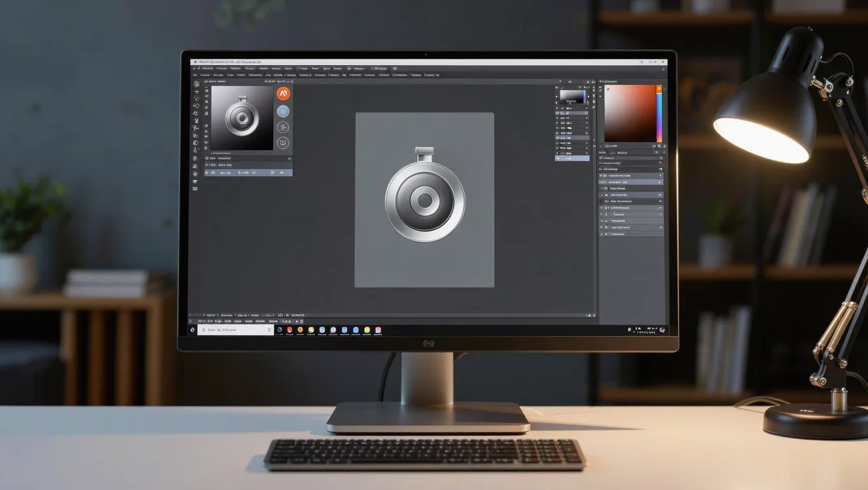
Task: Open the pink app icon in the taskbar
Action: 378,330
